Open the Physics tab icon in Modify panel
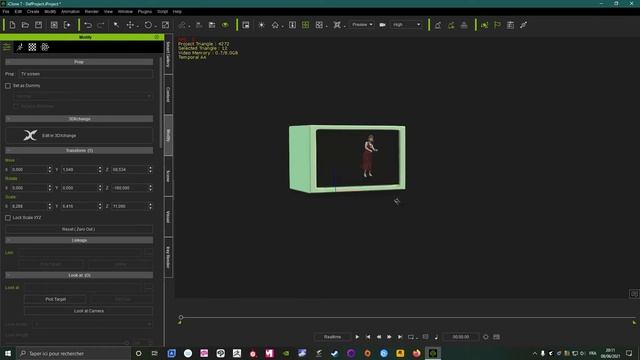Image resolution: width=640 pixels, height=360 pixels. click(45, 47)
